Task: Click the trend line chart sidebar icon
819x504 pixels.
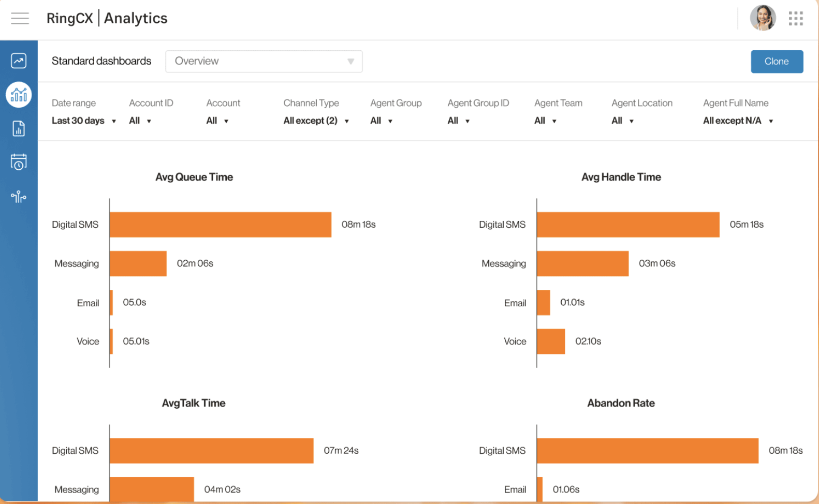Action: [x=19, y=61]
